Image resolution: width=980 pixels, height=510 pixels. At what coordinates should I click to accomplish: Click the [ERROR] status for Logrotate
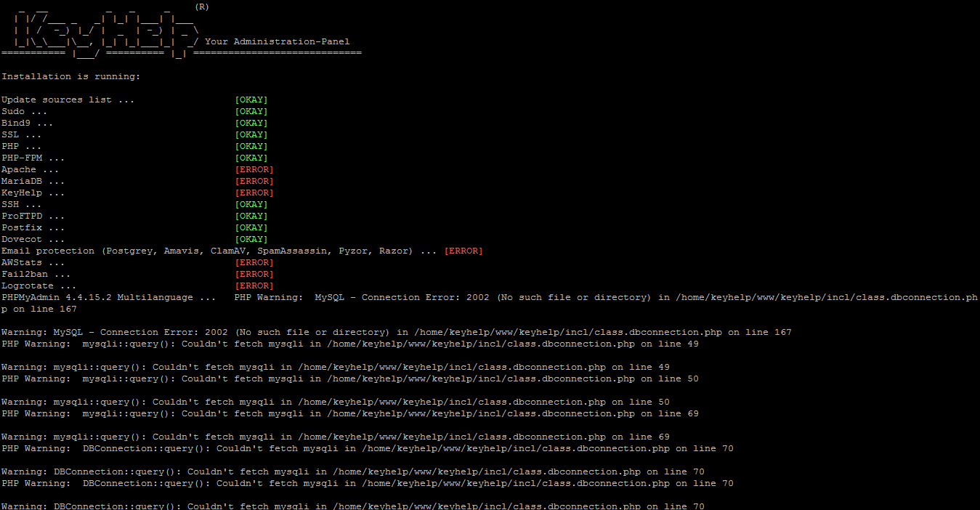point(254,286)
